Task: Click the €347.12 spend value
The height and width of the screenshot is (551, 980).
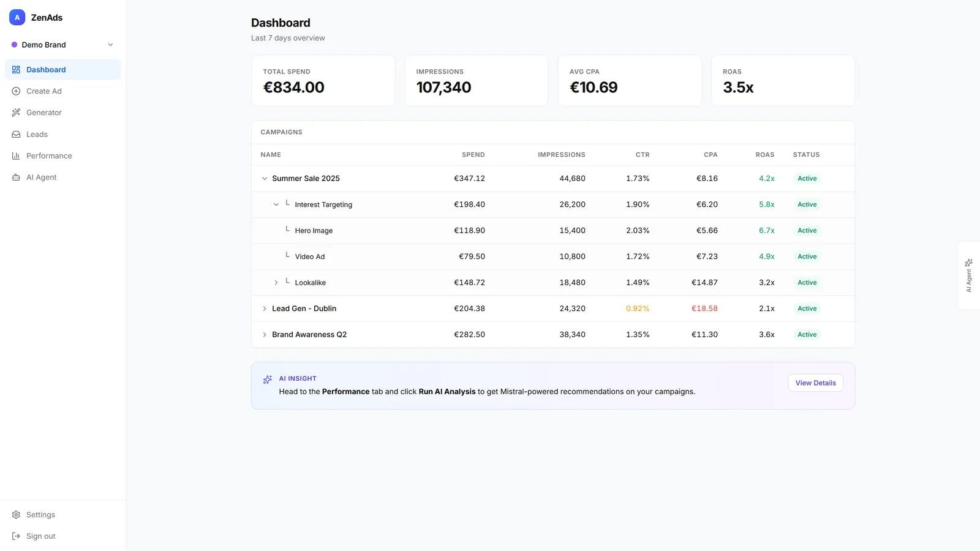Action: [x=469, y=179]
